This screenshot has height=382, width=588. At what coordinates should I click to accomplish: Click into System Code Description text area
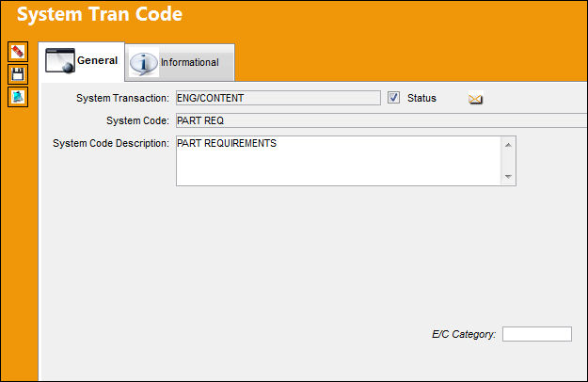[x=339, y=161]
